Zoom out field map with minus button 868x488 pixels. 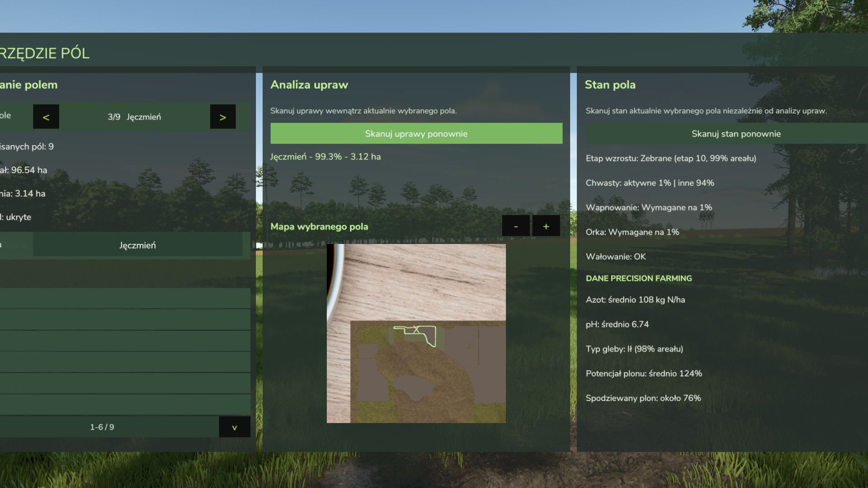(x=516, y=225)
